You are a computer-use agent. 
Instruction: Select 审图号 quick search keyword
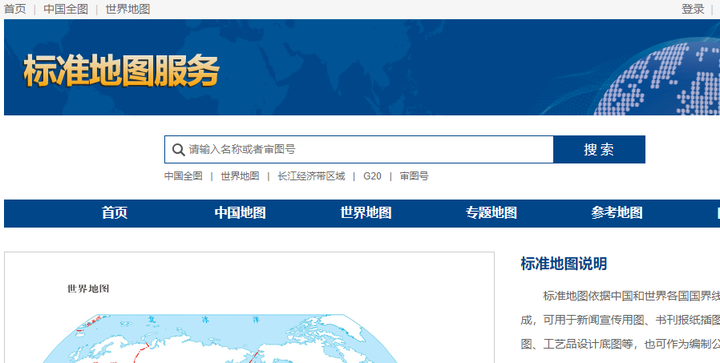(x=414, y=176)
